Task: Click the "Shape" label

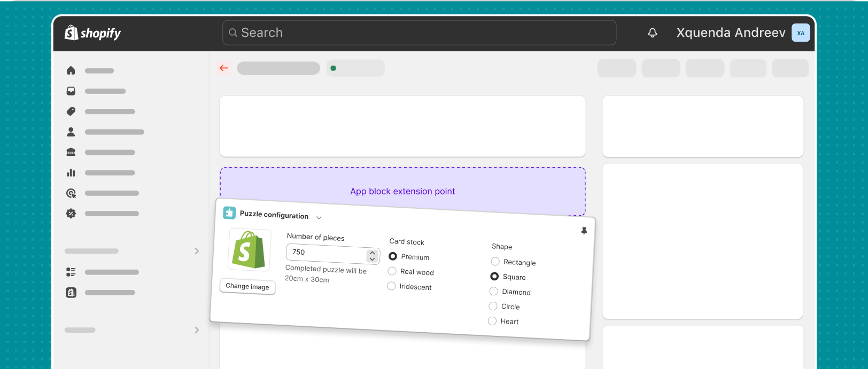Action: [x=502, y=246]
